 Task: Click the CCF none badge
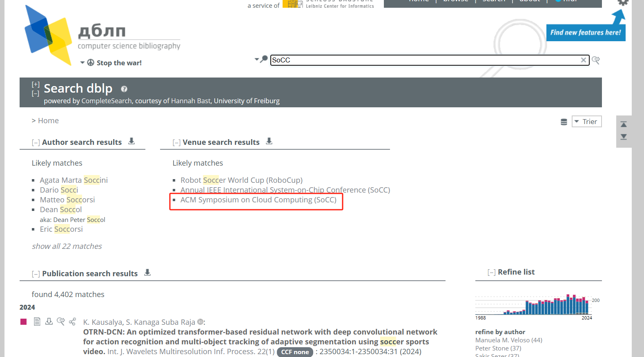click(x=295, y=352)
